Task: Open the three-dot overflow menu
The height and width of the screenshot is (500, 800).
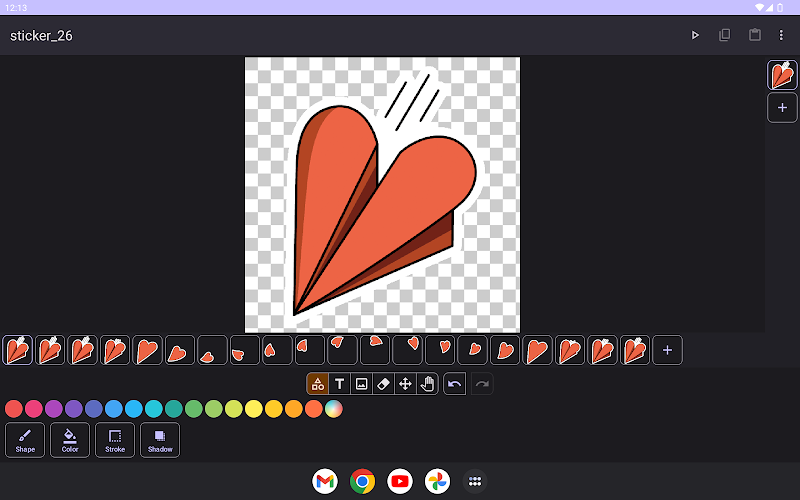Action: tap(781, 35)
